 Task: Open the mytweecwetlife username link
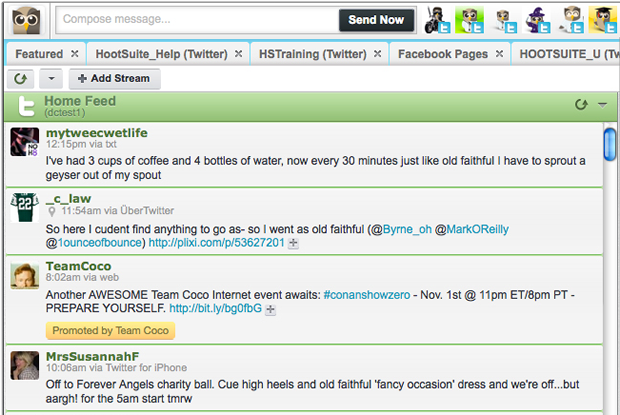(x=96, y=133)
